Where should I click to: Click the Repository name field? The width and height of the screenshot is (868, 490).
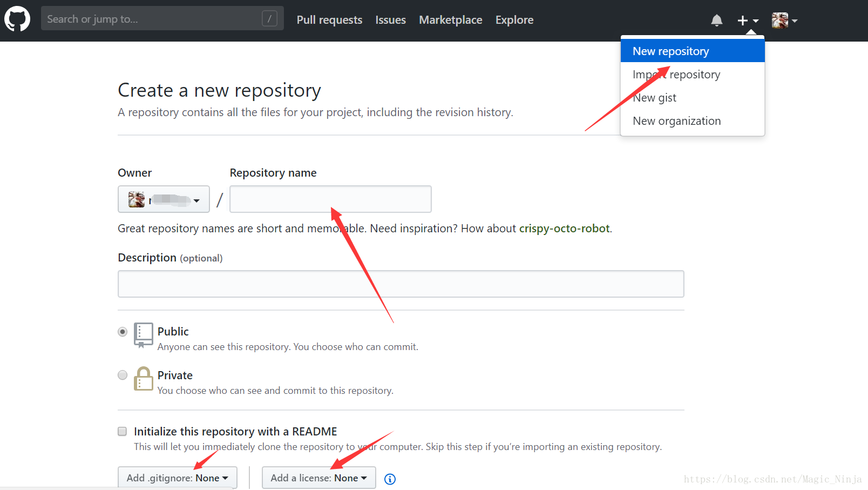point(330,199)
